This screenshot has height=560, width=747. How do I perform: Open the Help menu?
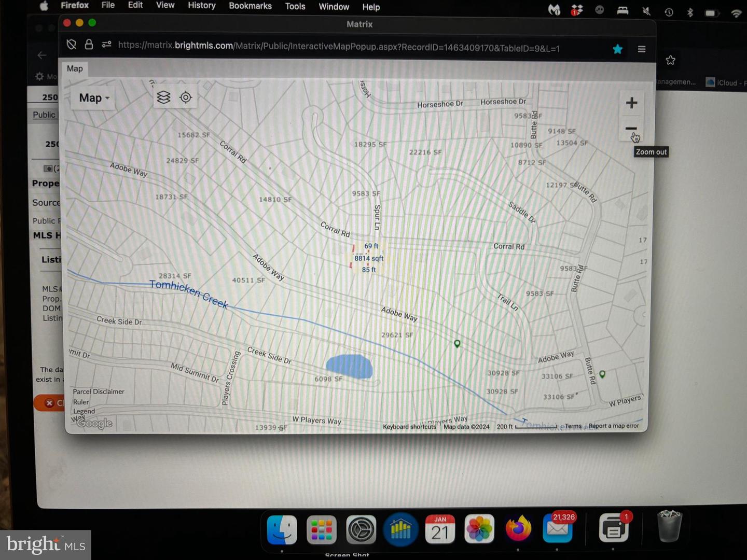point(371,7)
